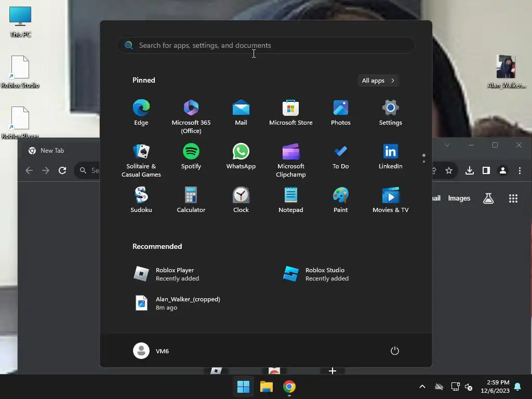The image size is (532, 399).
Task: Bookmark this tab with star icon
Action: tap(449, 170)
